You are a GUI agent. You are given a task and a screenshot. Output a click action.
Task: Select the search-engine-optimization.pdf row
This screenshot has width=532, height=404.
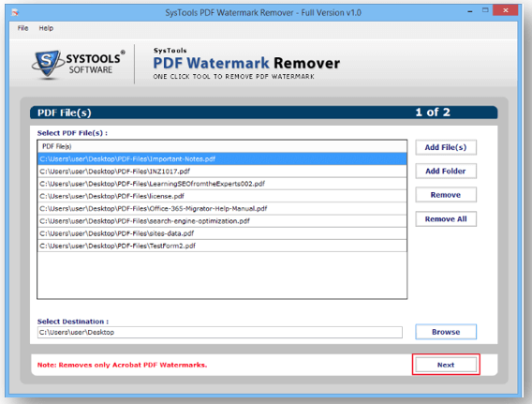222,221
